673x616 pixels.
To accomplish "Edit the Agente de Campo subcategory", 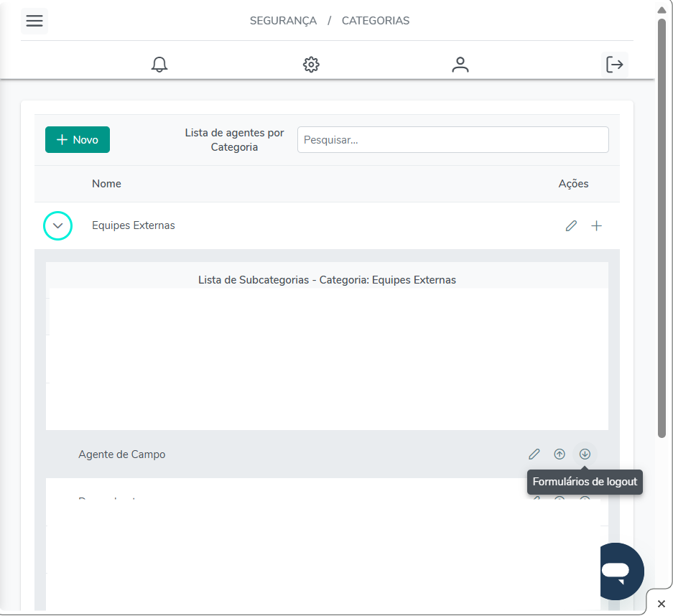I will tap(534, 454).
